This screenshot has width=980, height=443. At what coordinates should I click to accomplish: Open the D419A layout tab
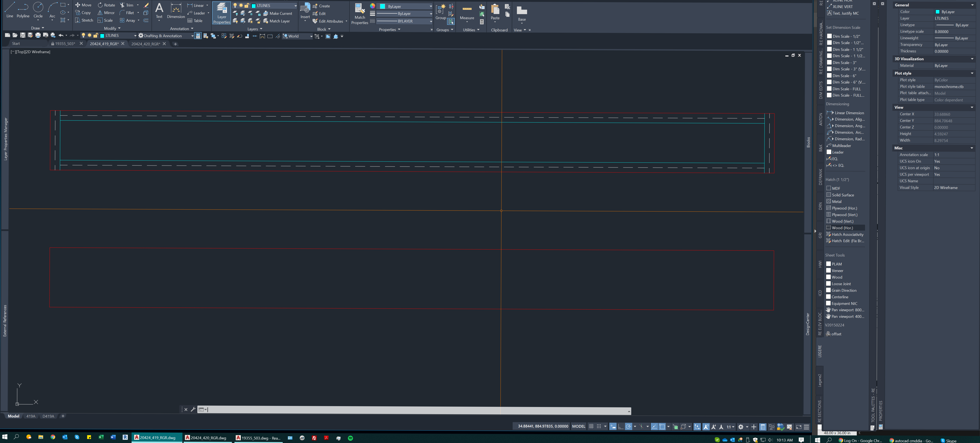point(48,416)
